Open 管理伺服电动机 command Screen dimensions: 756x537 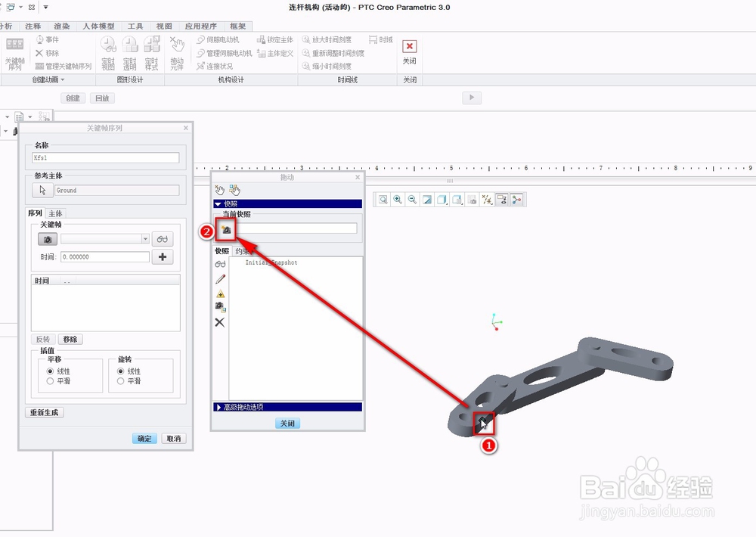click(x=225, y=53)
